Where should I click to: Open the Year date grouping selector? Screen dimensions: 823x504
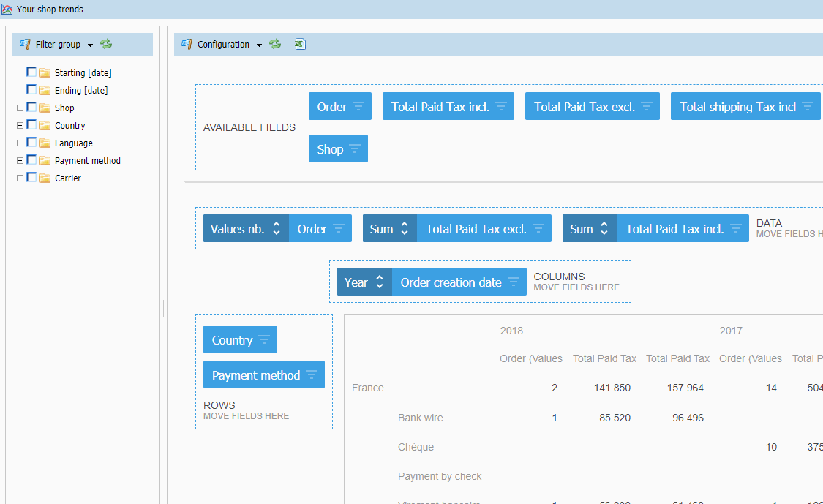click(364, 282)
